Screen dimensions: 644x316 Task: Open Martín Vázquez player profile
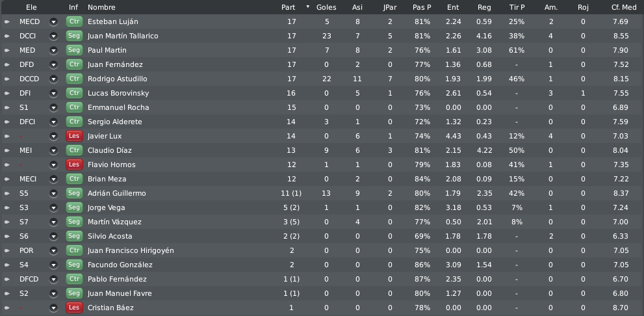click(x=114, y=222)
